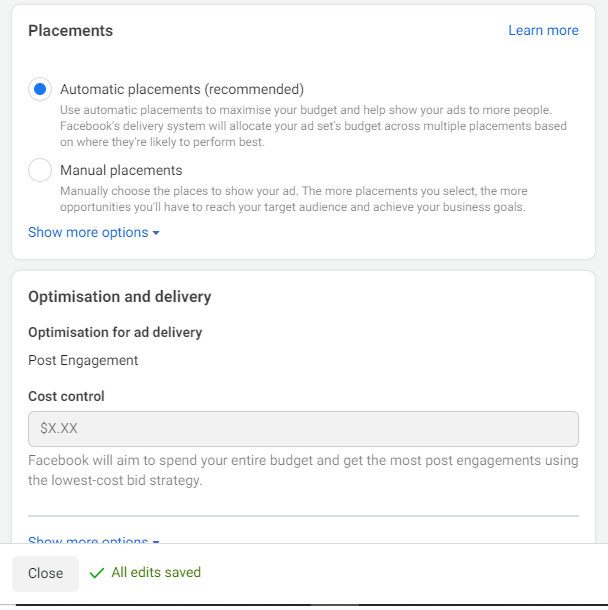Expand Show more options under Placements
The width and height of the screenshot is (608, 610).
pos(88,233)
